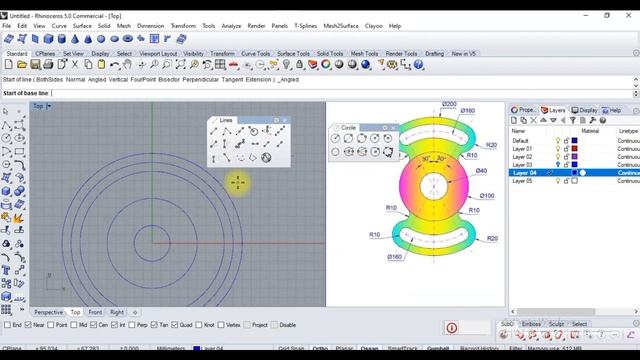Toggle the Quad osnap checkbox

coord(175,325)
